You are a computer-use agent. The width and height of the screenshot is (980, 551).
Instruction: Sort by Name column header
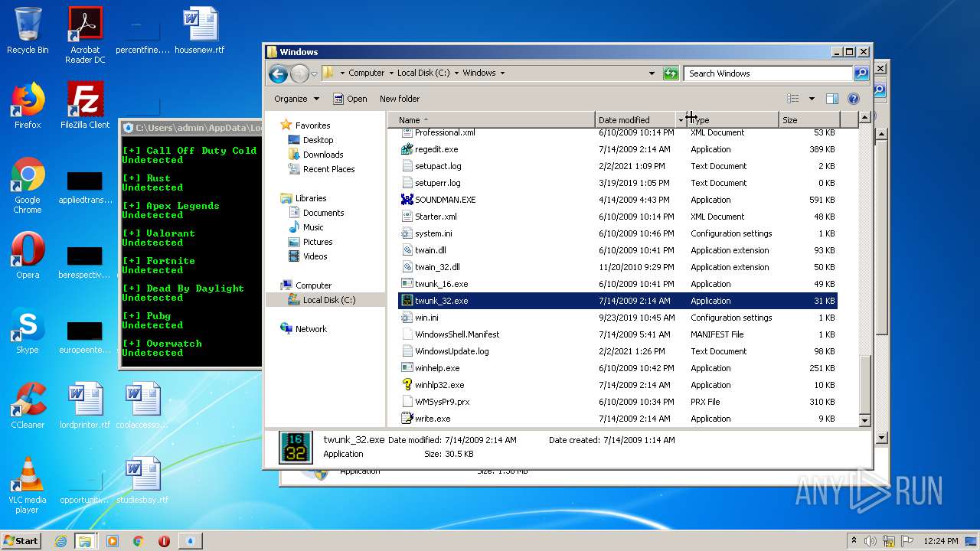(492, 120)
